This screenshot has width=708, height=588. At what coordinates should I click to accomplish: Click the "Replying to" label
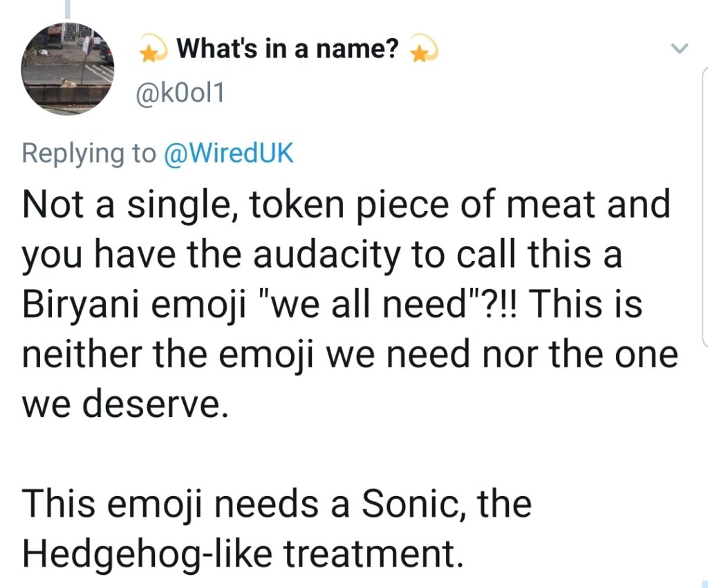89,153
